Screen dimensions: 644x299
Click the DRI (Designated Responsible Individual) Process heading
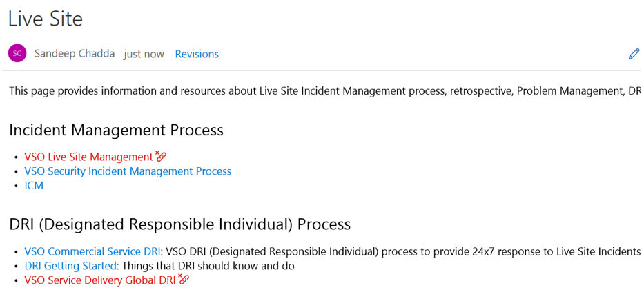click(x=180, y=224)
